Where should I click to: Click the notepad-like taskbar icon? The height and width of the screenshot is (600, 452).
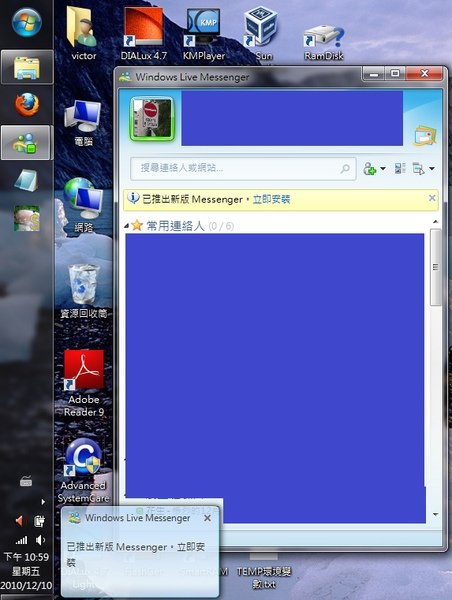(26, 180)
